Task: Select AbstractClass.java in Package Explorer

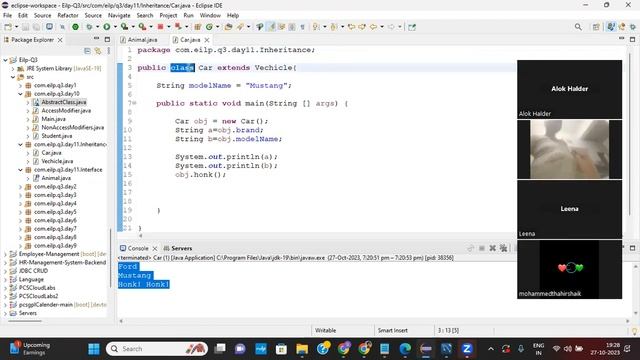Action: 63,102
